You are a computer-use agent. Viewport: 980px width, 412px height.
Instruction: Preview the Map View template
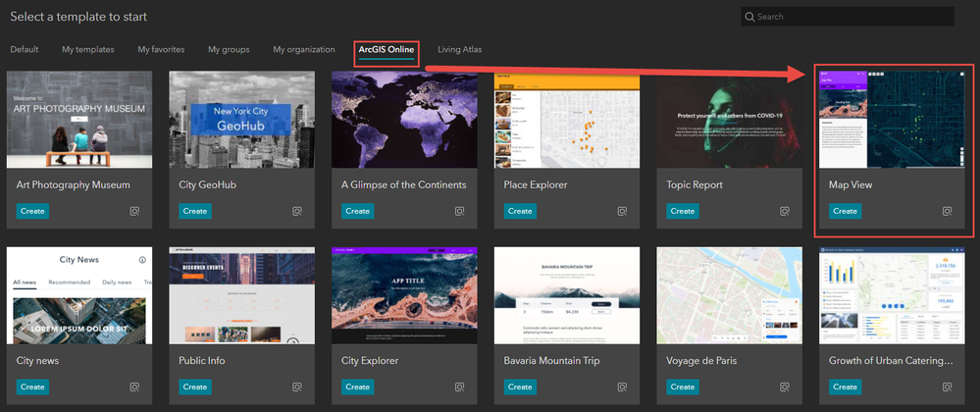(x=947, y=211)
